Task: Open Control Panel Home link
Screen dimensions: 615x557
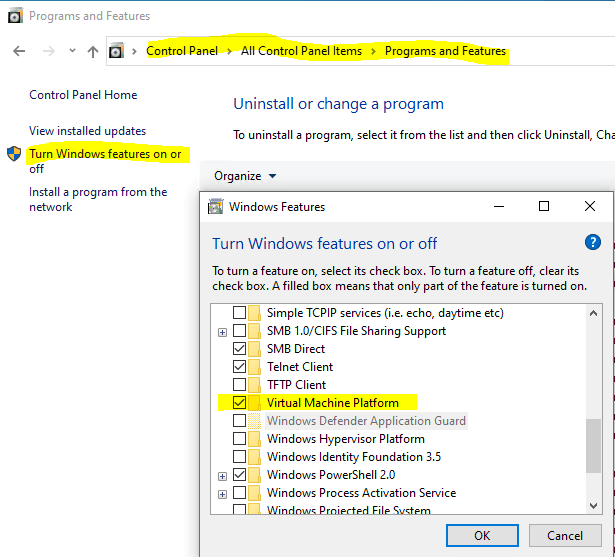Action: pyautogui.click(x=83, y=95)
